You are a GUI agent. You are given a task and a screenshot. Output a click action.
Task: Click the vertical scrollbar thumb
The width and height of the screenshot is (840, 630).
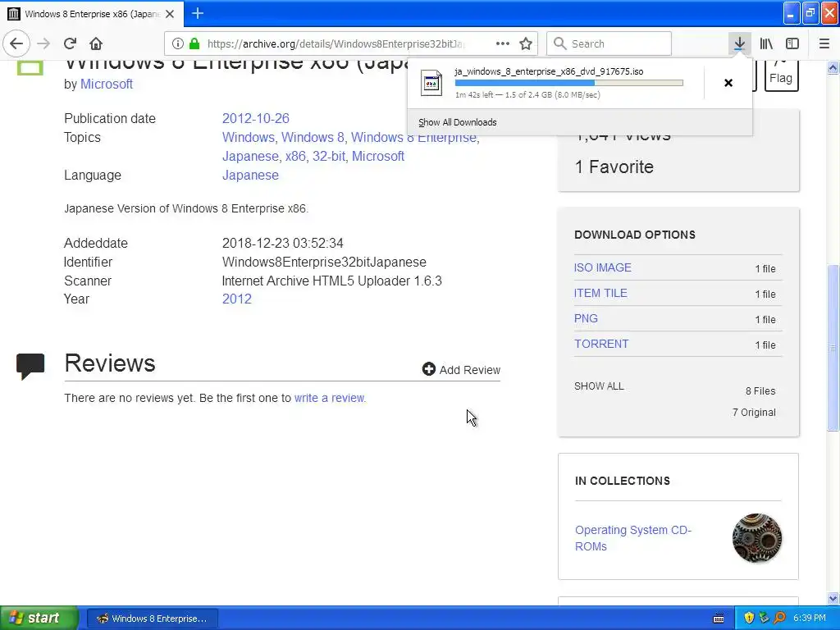pyautogui.click(x=833, y=348)
